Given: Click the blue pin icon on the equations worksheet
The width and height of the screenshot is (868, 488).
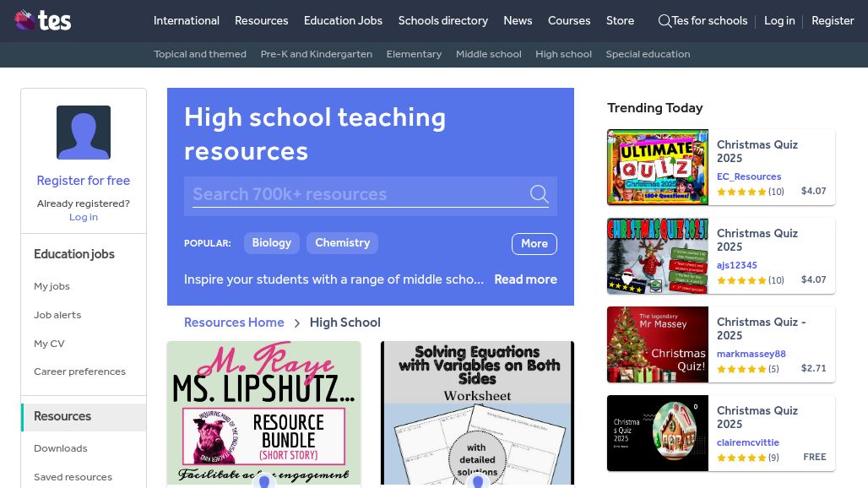Looking at the screenshot, I should click(x=477, y=481).
